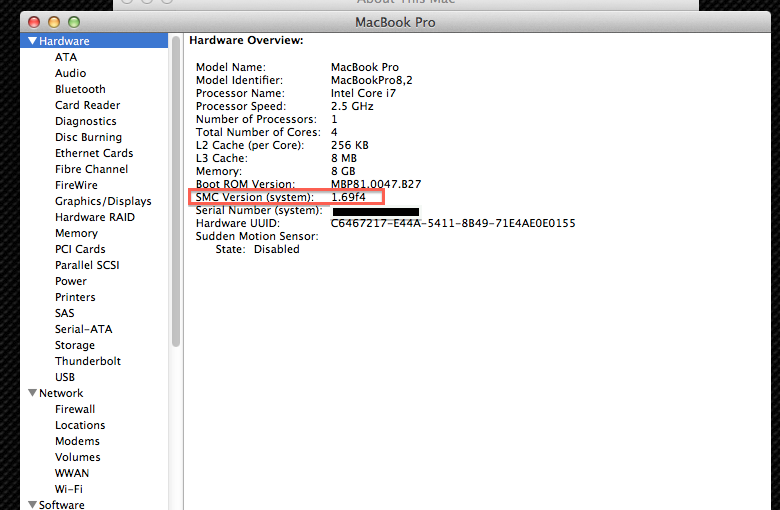Image resolution: width=780 pixels, height=510 pixels.
Task: Select Storage in the sidebar
Action: (75, 345)
